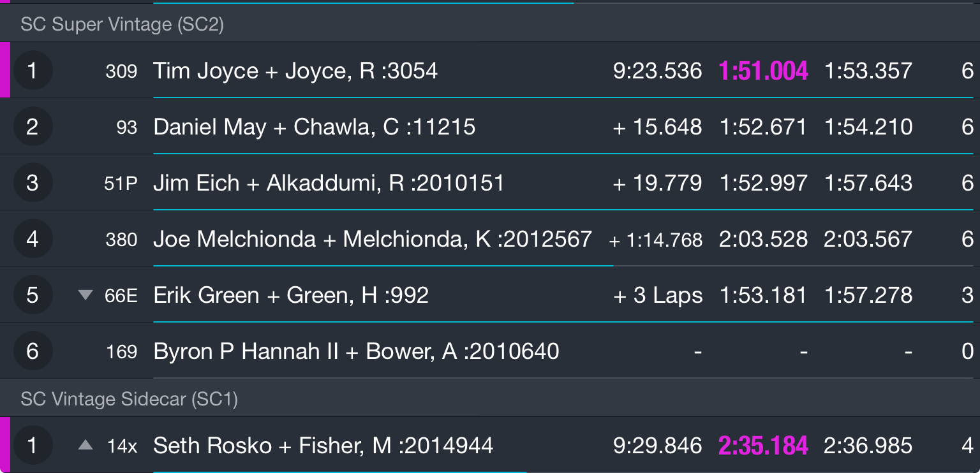Click position badge 3 for Jim Eich
This screenshot has width=980, height=473.
click(x=33, y=183)
